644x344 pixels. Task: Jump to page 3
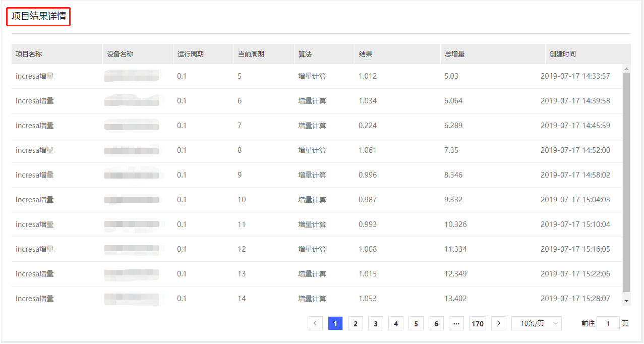(376, 323)
